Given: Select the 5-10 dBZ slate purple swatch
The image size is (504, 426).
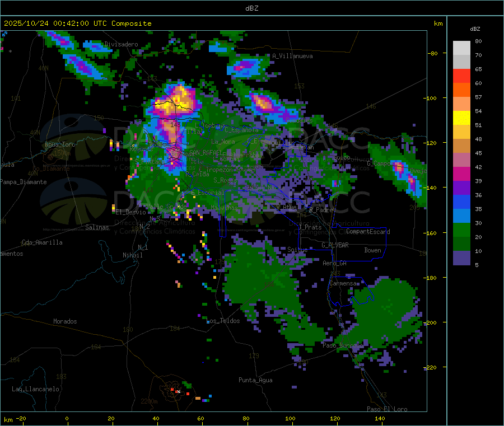Looking at the screenshot, I should 461,258.
